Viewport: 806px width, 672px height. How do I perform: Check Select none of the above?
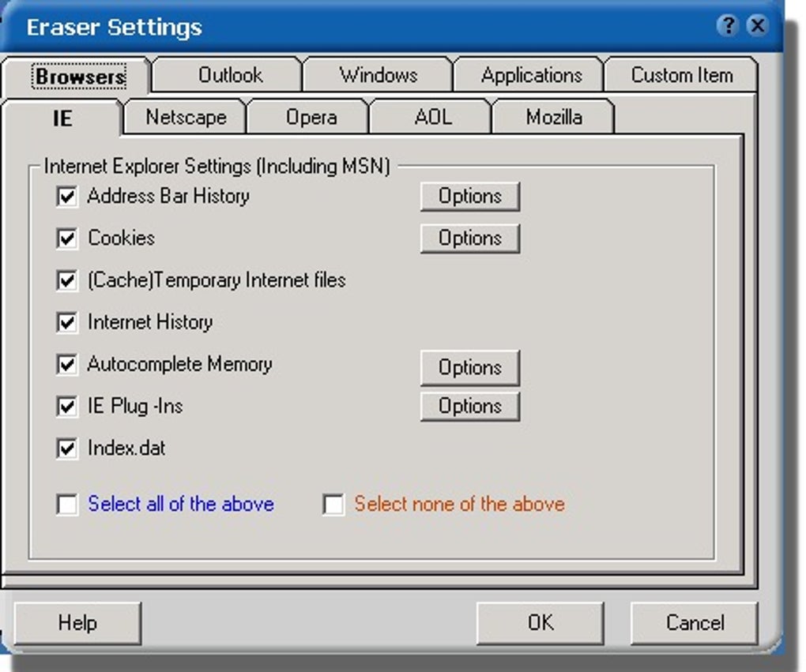333,505
